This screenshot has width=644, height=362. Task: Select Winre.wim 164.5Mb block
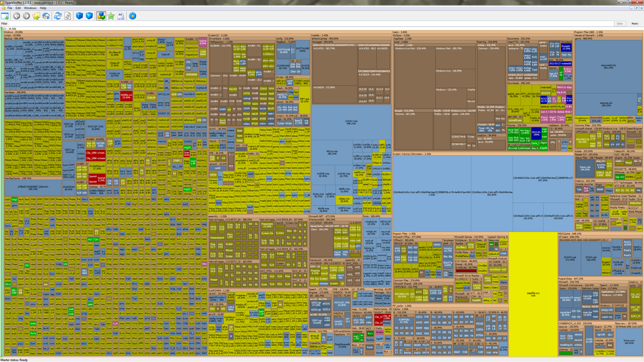tap(629, 342)
